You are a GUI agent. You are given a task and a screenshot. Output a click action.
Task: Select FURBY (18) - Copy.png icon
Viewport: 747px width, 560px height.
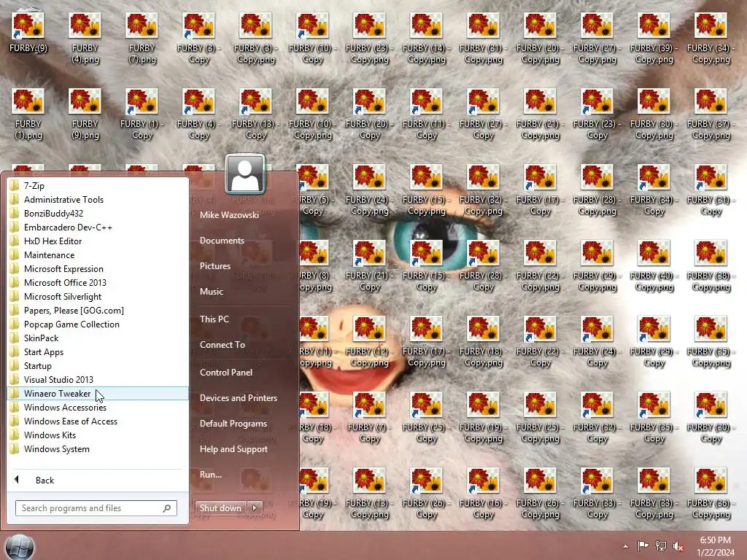point(484,341)
